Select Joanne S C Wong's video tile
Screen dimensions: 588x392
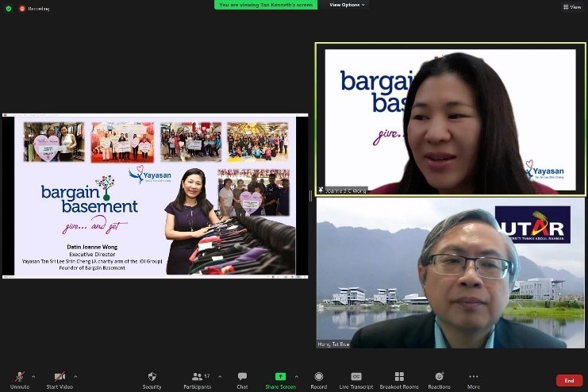pos(451,119)
